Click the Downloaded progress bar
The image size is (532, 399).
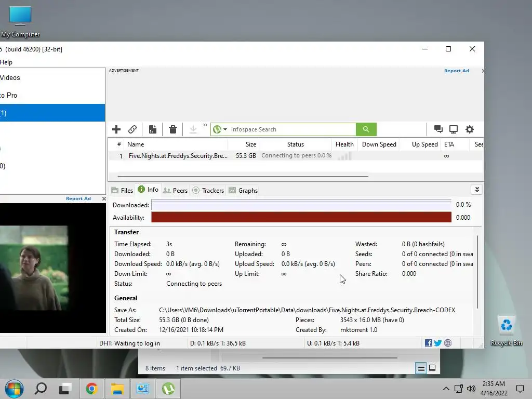click(301, 205)
